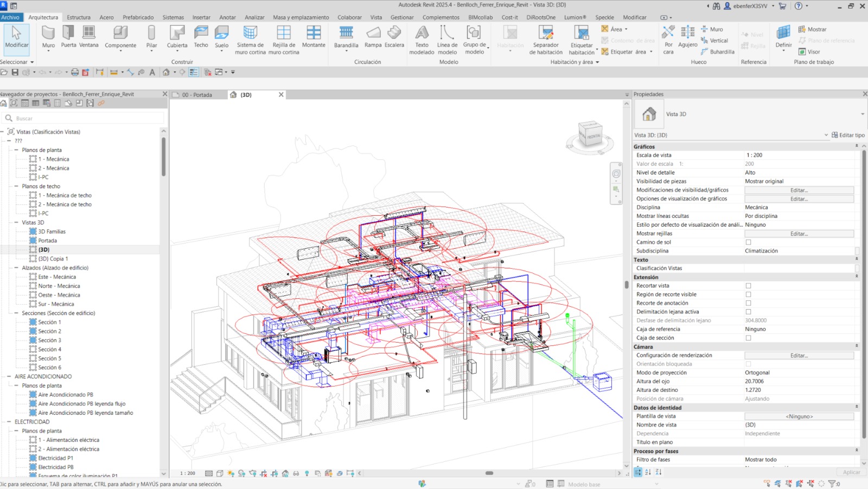Select the Sección 3 view in browser
868x489 pixels.
(x=49, y=340)
